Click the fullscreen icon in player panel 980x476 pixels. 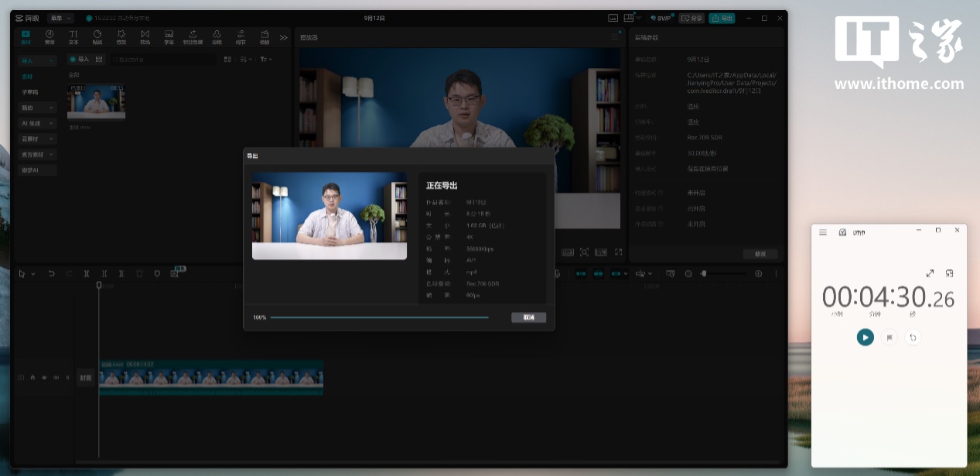pyautogui.click(x=618, y=252)
